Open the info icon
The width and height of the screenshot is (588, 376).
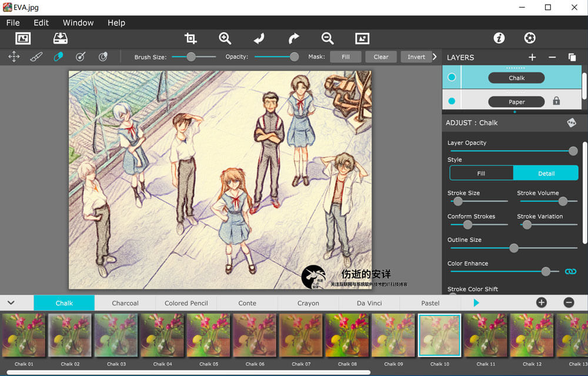pos(499,38)
